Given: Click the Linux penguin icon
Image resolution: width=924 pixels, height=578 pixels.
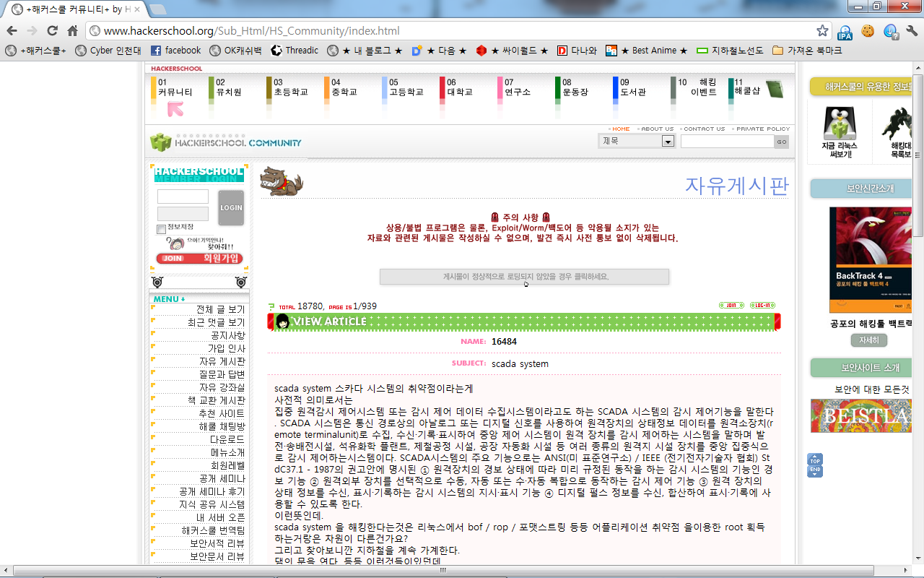Looking at the screenshot, I should (x=840, y=125).
